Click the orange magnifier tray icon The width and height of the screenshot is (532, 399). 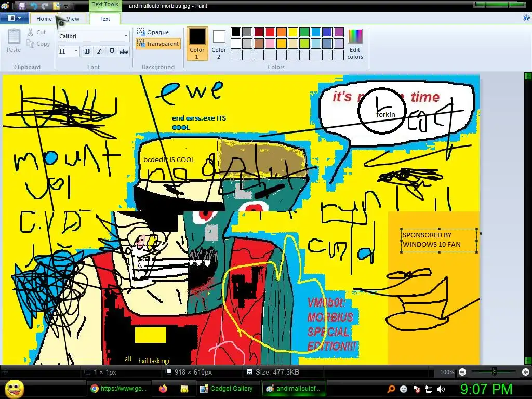point(391,389)
